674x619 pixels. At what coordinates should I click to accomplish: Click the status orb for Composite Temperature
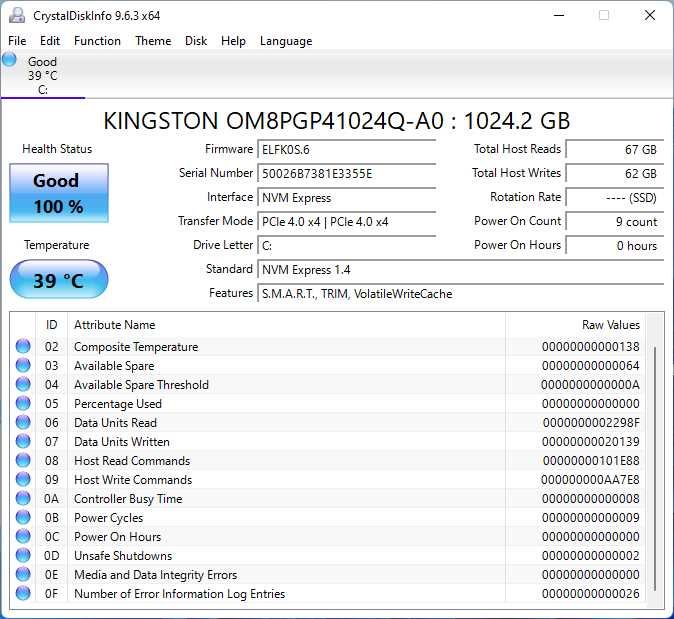(23, 346)
